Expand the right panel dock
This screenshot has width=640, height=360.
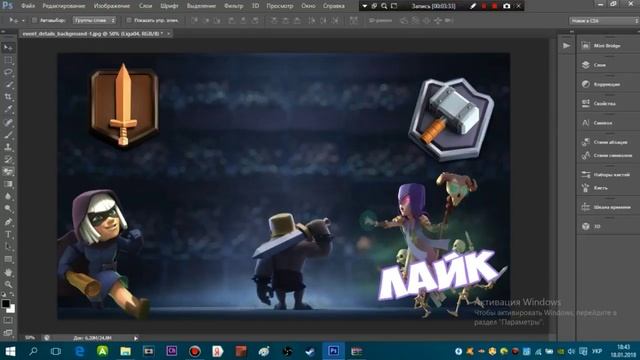[571, 31]
